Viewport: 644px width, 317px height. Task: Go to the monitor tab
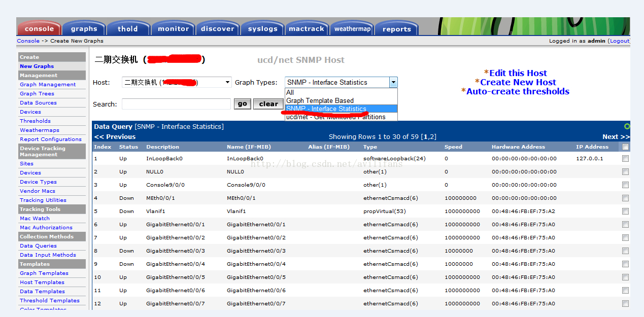173,29
